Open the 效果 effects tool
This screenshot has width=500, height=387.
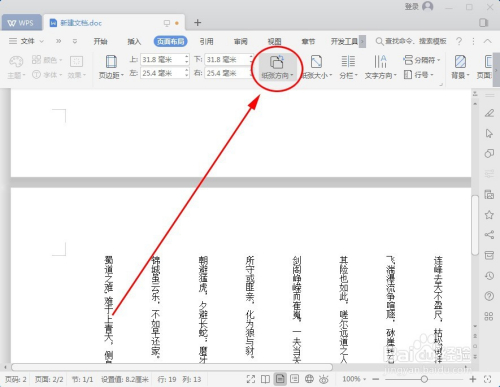coord(76,67)
